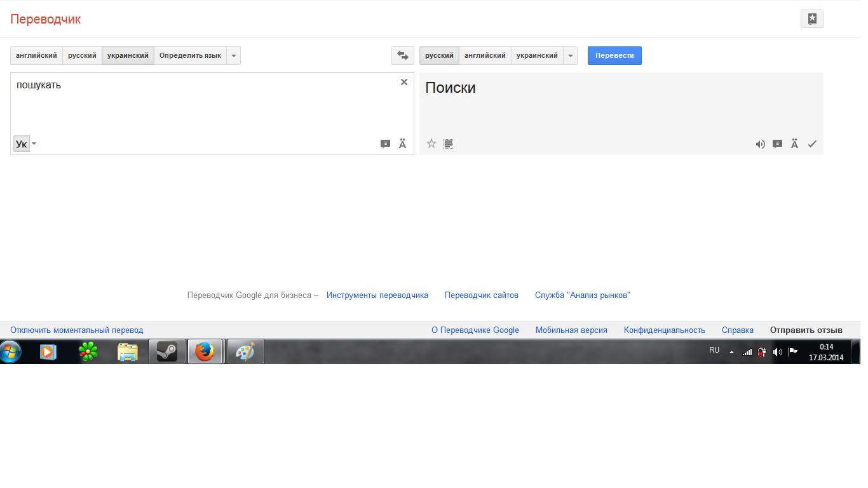Show hidden tray icons arrow
The width and height of the screenshot is (868, 488).
pyautogui.click(x=731, y=352)
